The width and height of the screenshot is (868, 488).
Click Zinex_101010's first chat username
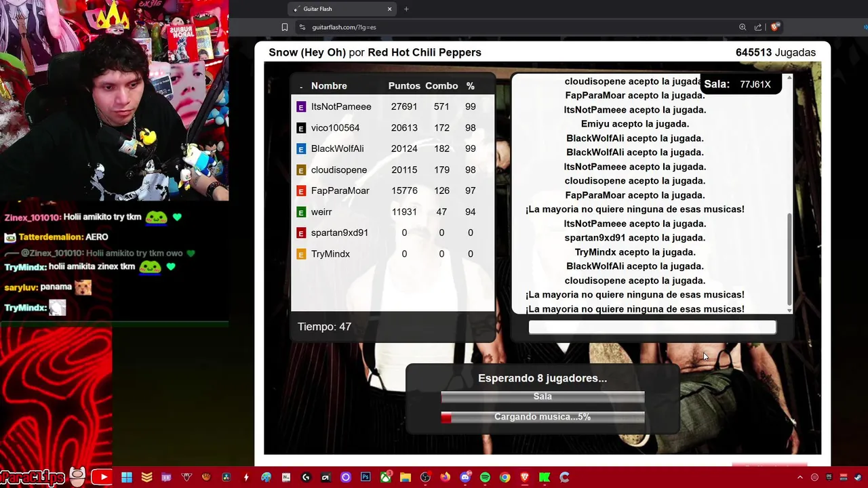tap(33, 218)
